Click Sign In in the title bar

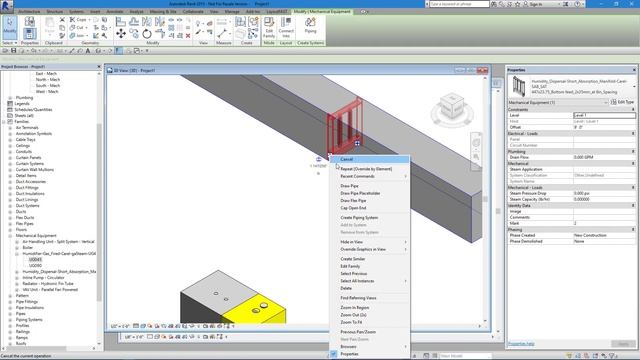535,4
